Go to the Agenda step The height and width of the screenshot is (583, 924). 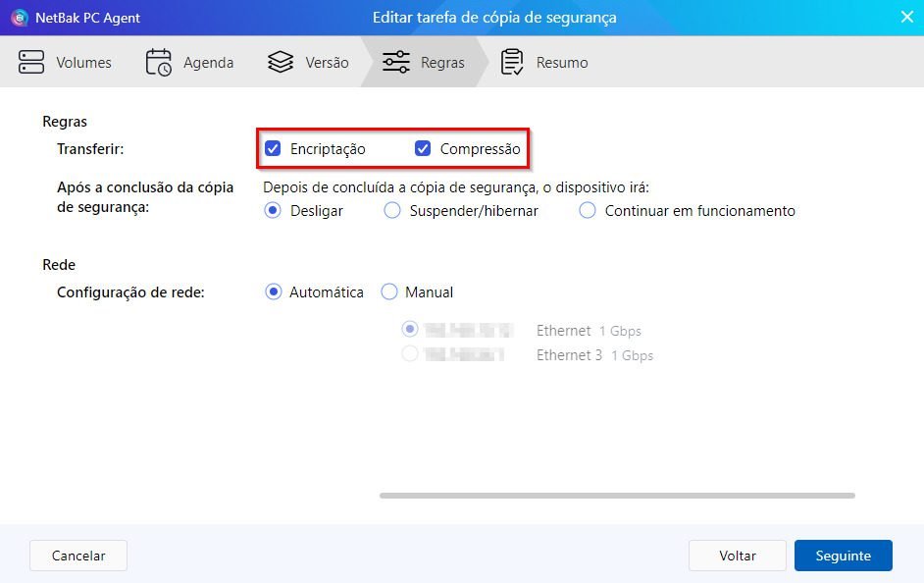click(209, 63)
